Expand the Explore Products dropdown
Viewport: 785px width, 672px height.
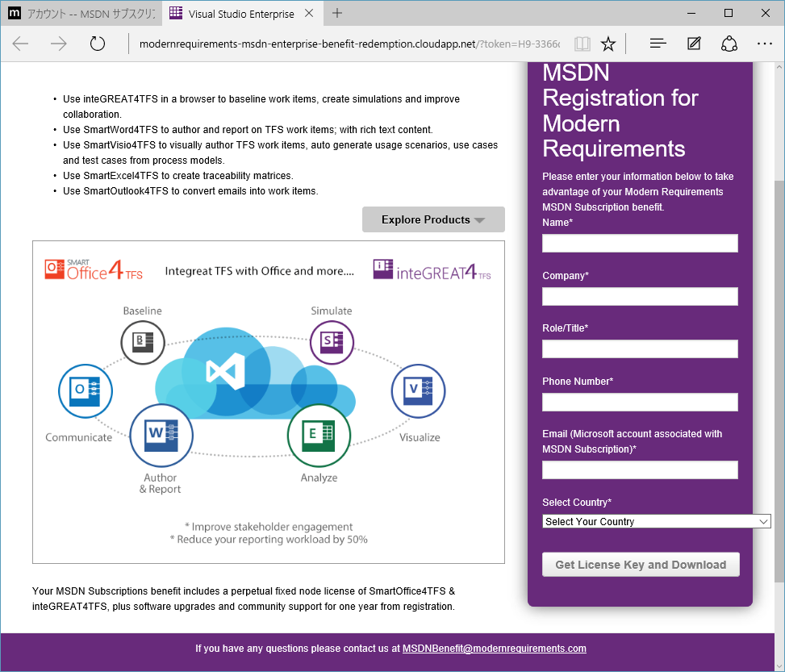click(x=433, y=219)
